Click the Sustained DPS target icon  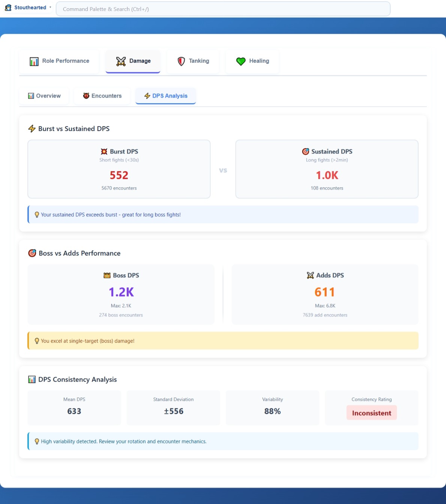tap(306, 152)
